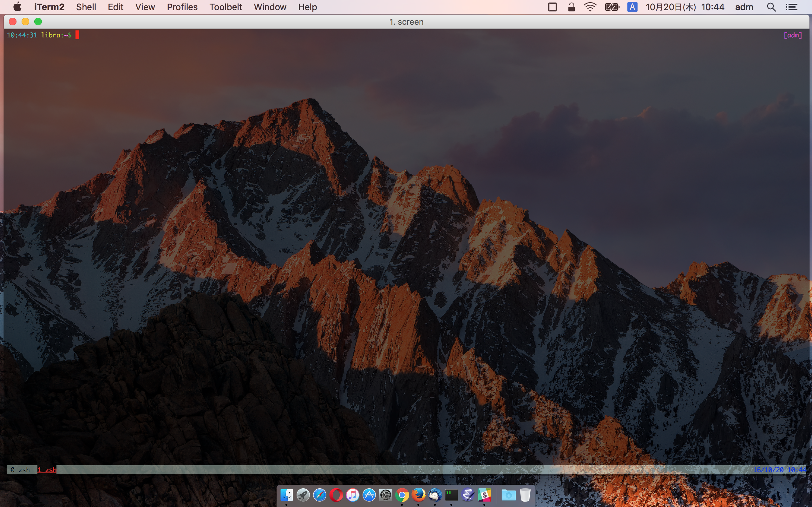Open the View menu

(145, 7)
